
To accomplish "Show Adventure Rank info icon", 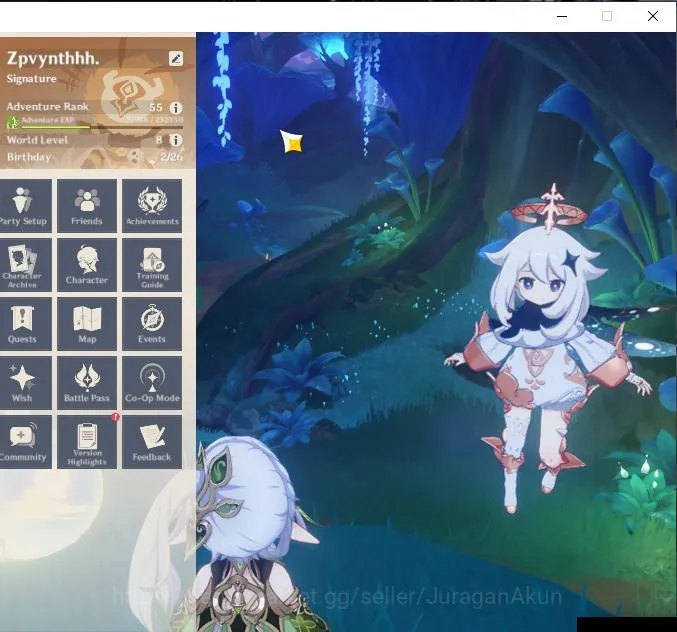I will [175, 107].
